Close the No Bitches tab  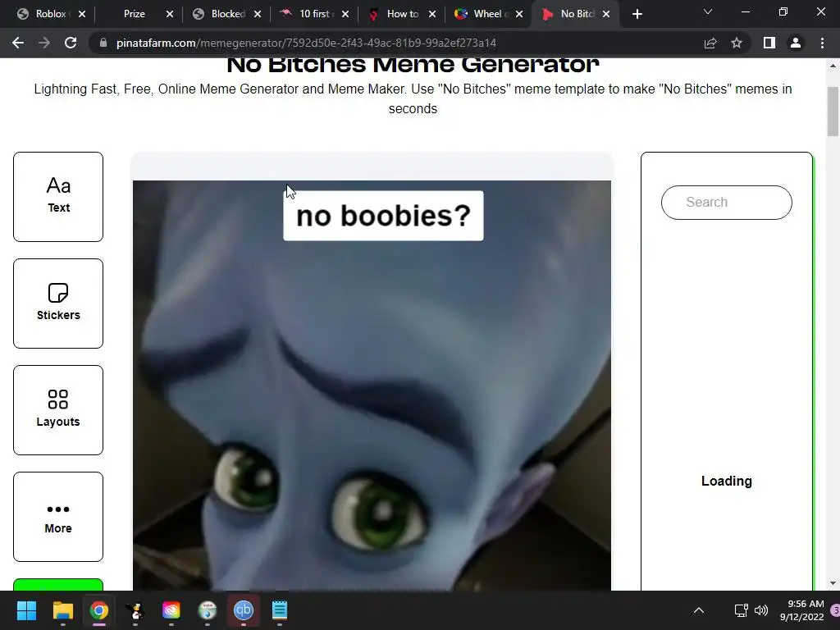pyautogui.click(x=606, y=14)
